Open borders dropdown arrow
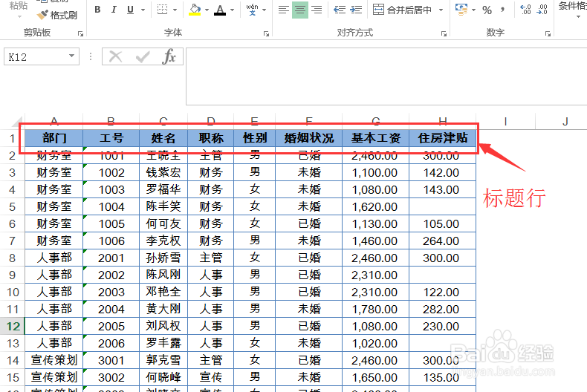The width and height of the screenshot is (587, 392). [175, 10]
